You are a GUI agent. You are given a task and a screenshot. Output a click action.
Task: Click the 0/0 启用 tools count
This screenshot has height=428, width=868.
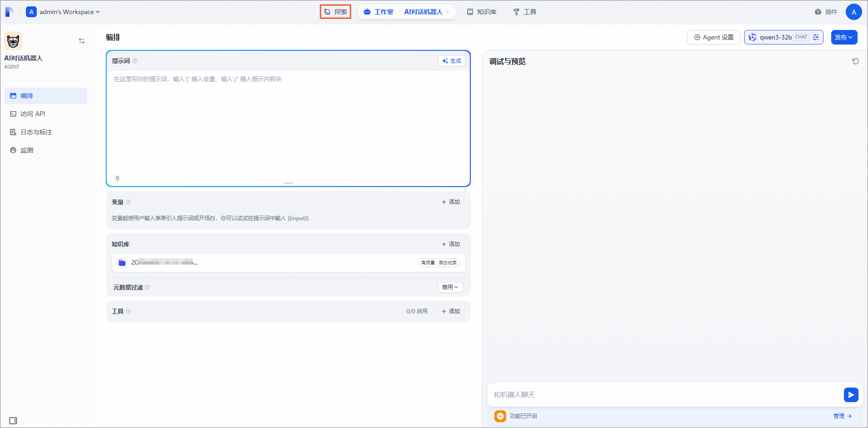click(x=417, y=311)
